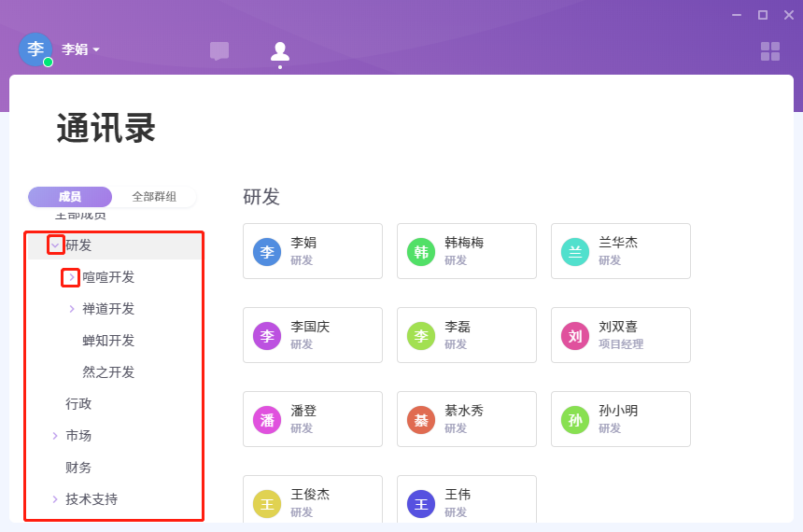Collapse the 研发 department chevron
803x532 pixels.
[x=55, y=245]
